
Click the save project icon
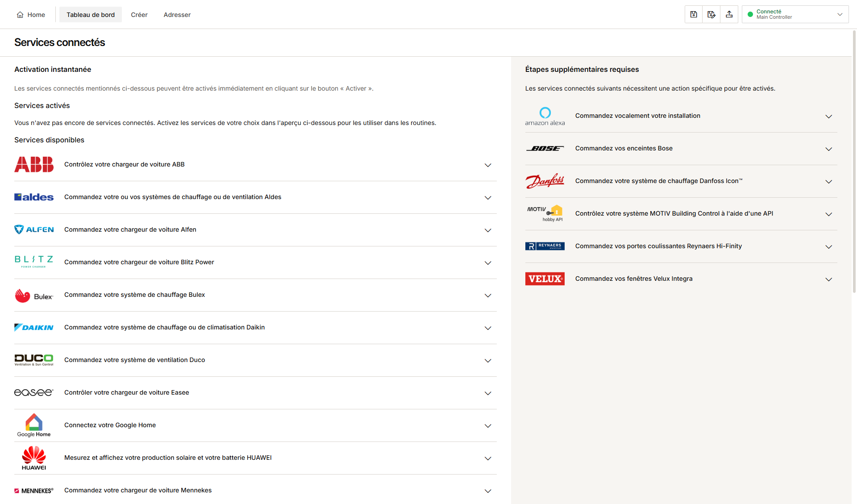coord(694,14)
